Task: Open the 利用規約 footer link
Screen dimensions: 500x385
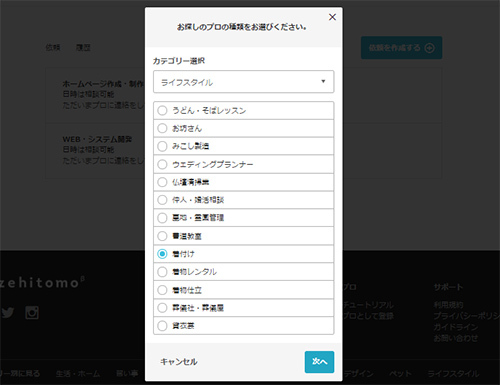Action: coord(448,305)
